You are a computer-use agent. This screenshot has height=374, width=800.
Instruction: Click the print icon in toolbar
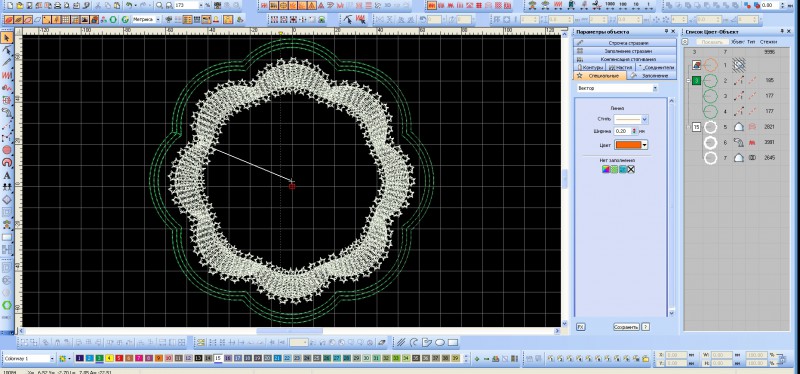click(57, 6)
